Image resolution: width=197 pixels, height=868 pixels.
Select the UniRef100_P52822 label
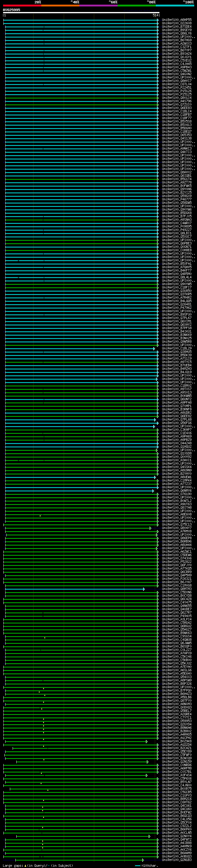coord(177,562)
